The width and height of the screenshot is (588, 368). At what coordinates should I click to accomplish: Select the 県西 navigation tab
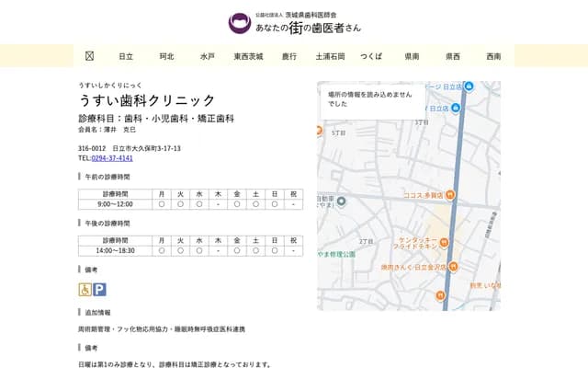tap(453, 56)
